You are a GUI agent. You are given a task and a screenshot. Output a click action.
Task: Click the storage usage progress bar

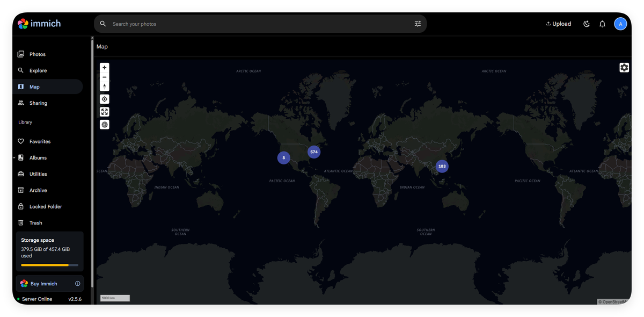[x=49, y=265]
